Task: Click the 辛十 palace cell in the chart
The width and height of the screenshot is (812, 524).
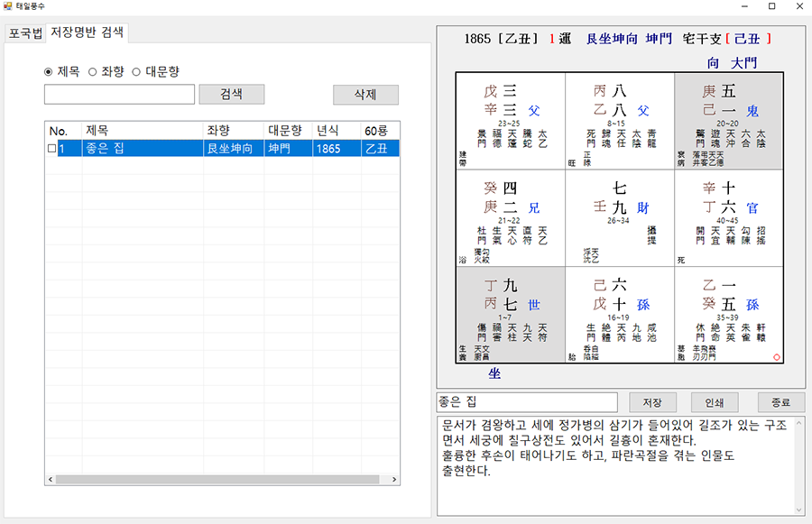Action: pyautogui.click(x=729, y=218)
